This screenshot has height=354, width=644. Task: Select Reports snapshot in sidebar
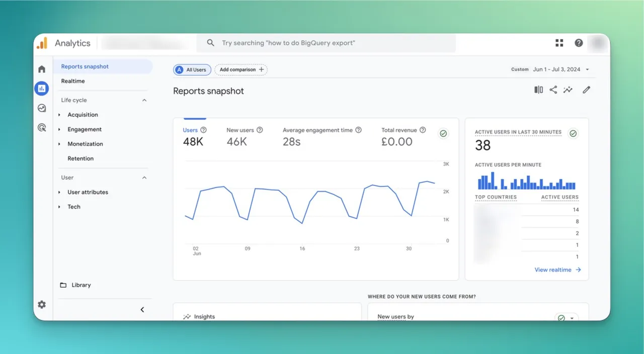103,66
